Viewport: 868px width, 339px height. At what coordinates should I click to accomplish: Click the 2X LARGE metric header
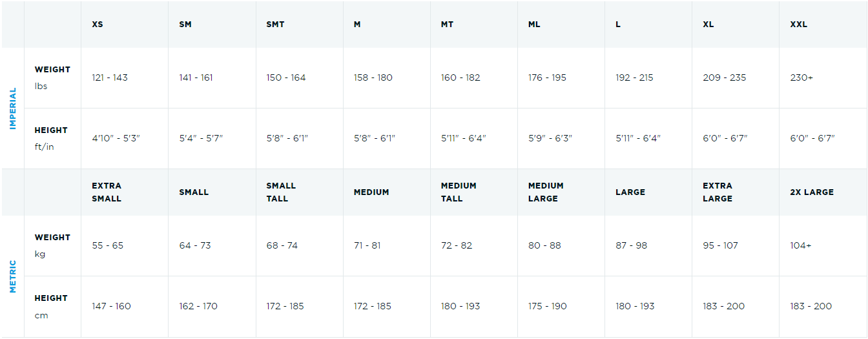point(812,192)
